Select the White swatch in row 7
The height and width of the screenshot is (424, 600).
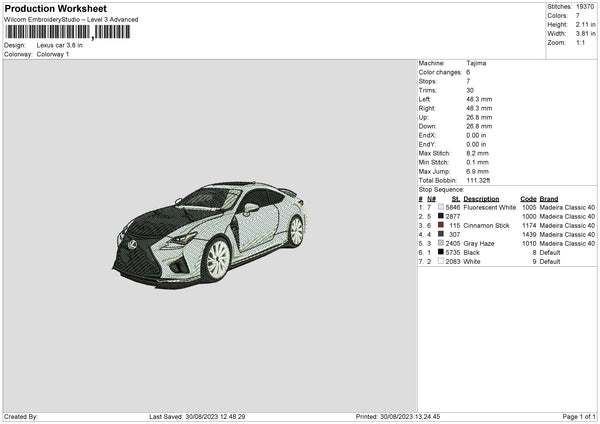tap(441, 261)
